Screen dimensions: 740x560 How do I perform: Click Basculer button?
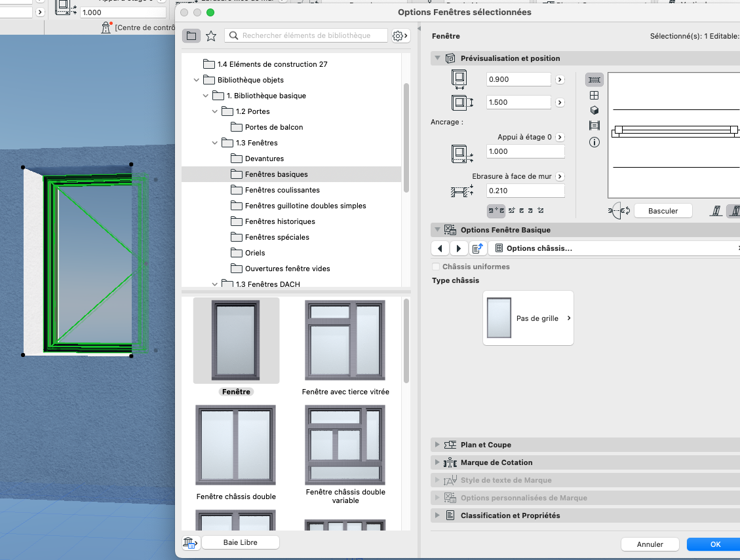pyautogui.click(x=663, y=211)
